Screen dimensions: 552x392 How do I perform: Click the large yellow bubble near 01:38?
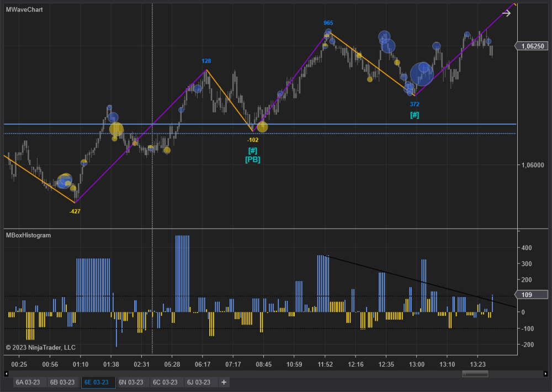pyautogui.click(x=116, y=130)
